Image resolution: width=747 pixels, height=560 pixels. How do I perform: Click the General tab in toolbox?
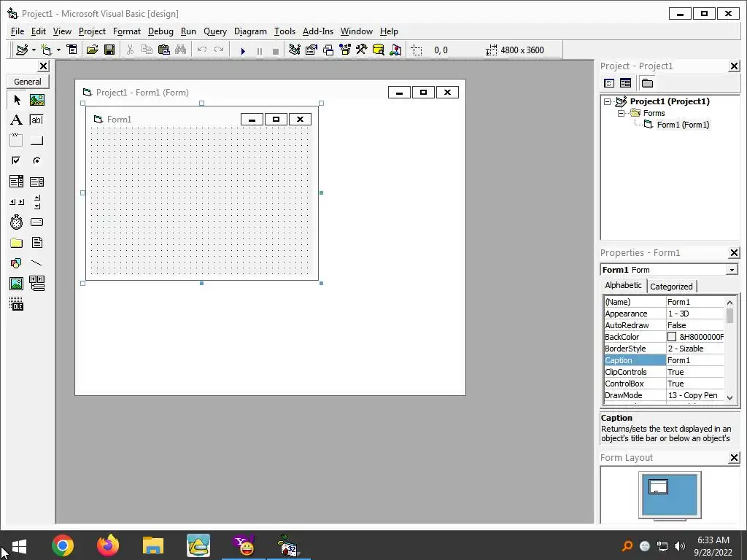click(28, 82)
